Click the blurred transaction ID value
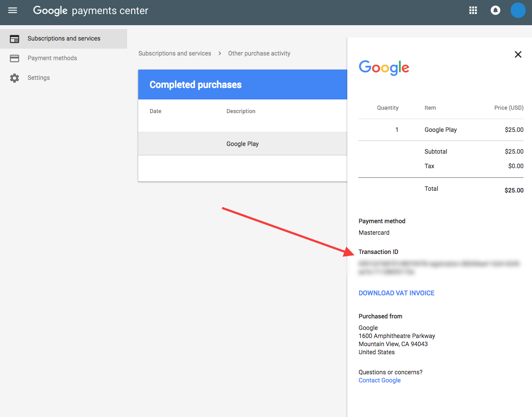 click(x=439, y=268)
